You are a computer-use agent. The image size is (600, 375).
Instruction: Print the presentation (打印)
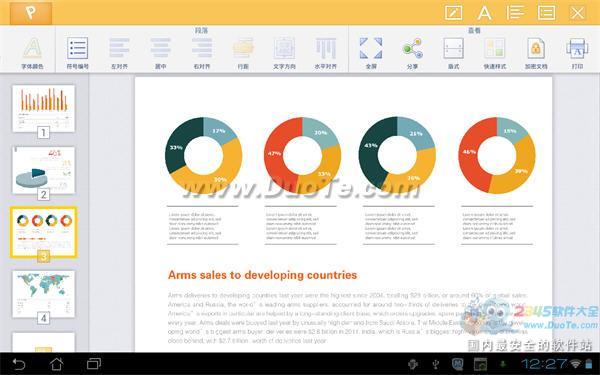(x=577, y=53)
